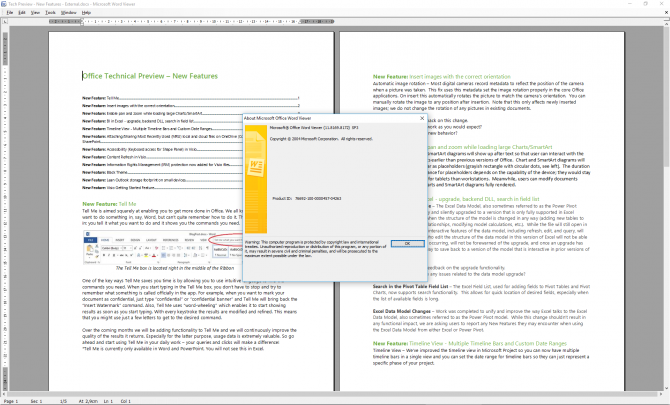
Task: Click the Ribbon screenshot image in the document
Action: pos(163,249)
